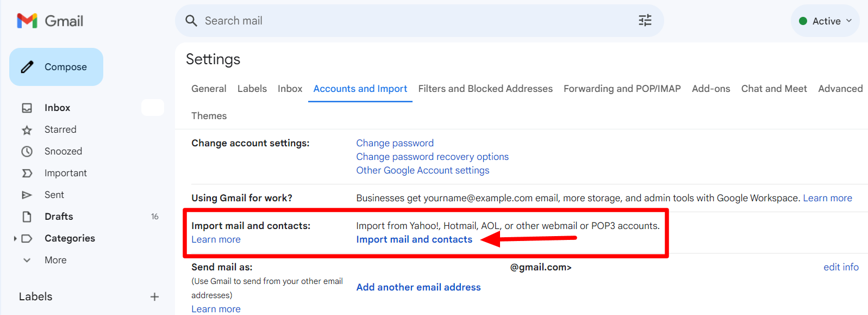This screenshot has height=315, width=868.
Task: Open Change password recovery options
Action: (x=433, y=157)
